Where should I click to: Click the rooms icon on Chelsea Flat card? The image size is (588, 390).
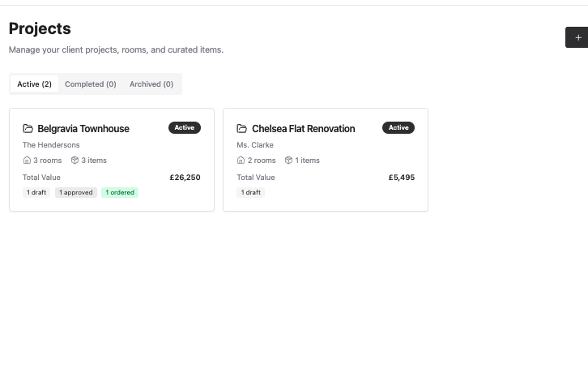pyautogui.click(x=241, y=161)
